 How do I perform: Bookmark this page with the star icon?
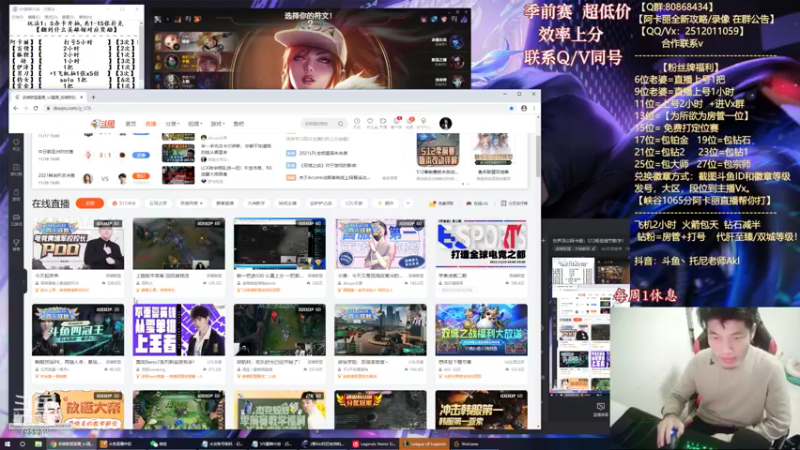pyautogui.click(x=511, y=108)
